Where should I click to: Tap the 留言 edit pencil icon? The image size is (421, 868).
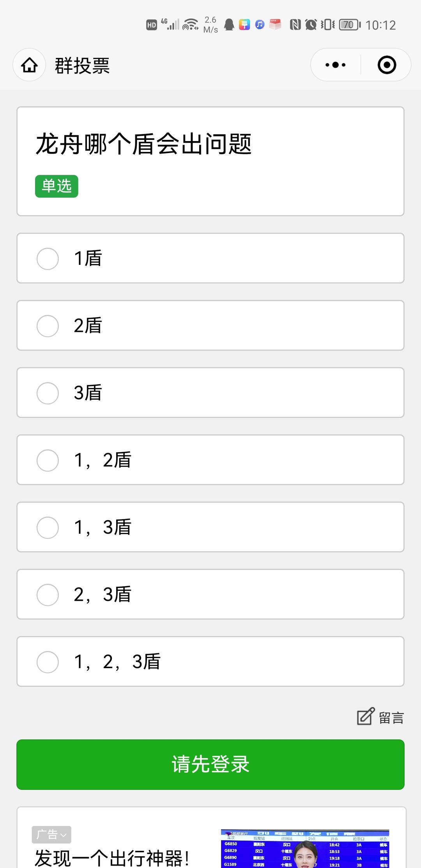(x=366, y=716)
